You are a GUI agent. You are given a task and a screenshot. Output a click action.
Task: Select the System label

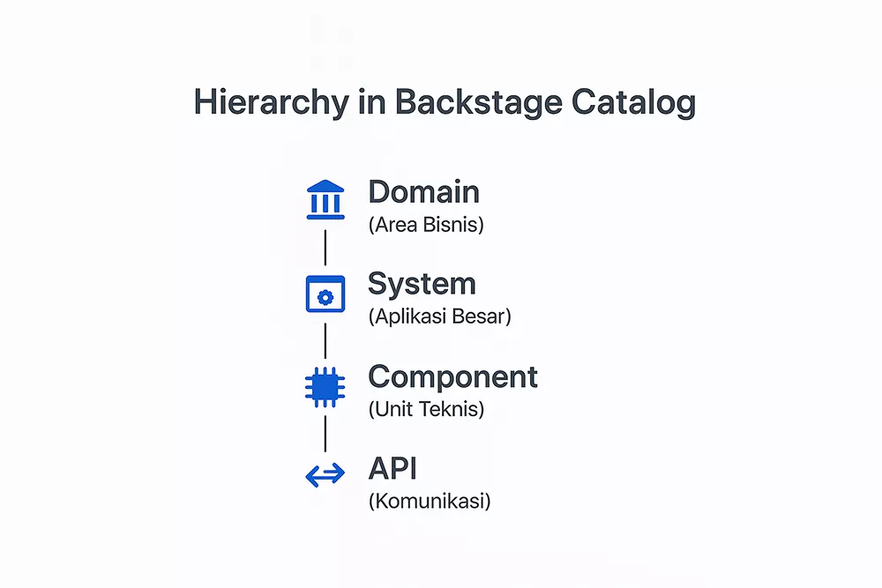422,284
